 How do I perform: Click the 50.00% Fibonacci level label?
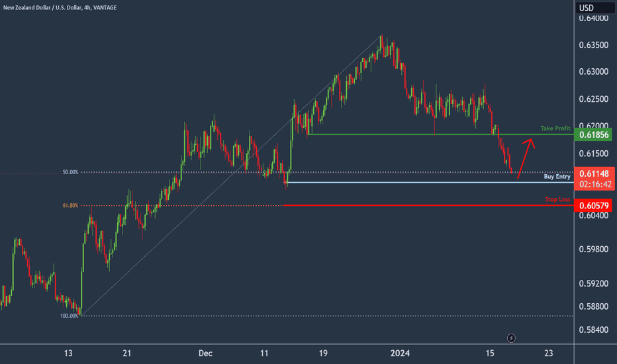pos(70,172)
